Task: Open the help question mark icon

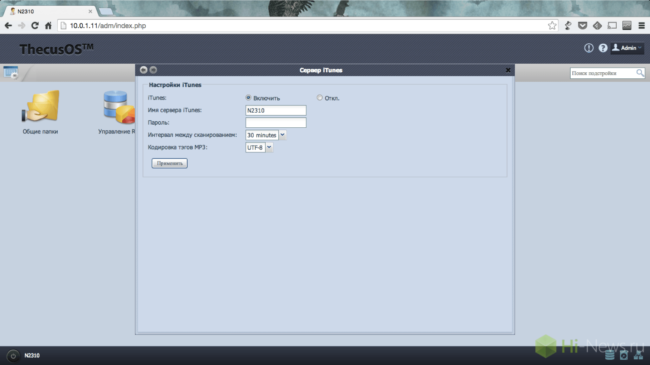Action: point(603,48)
